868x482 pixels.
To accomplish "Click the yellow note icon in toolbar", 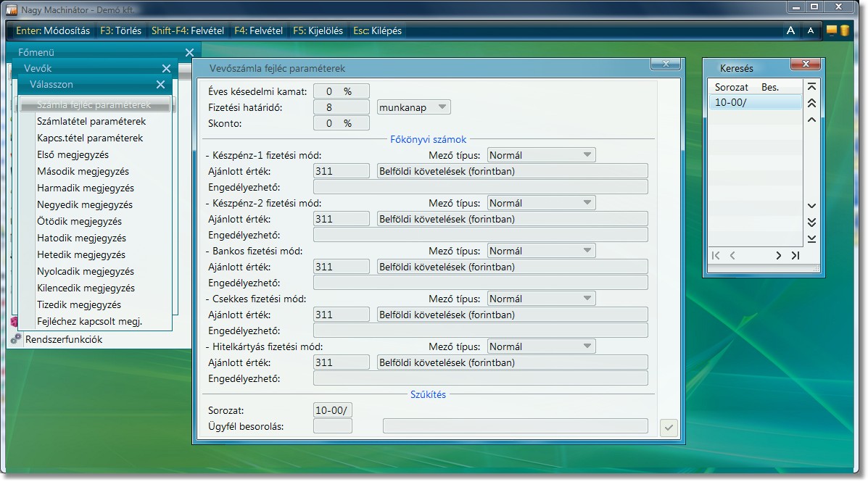I will [832, 30].
